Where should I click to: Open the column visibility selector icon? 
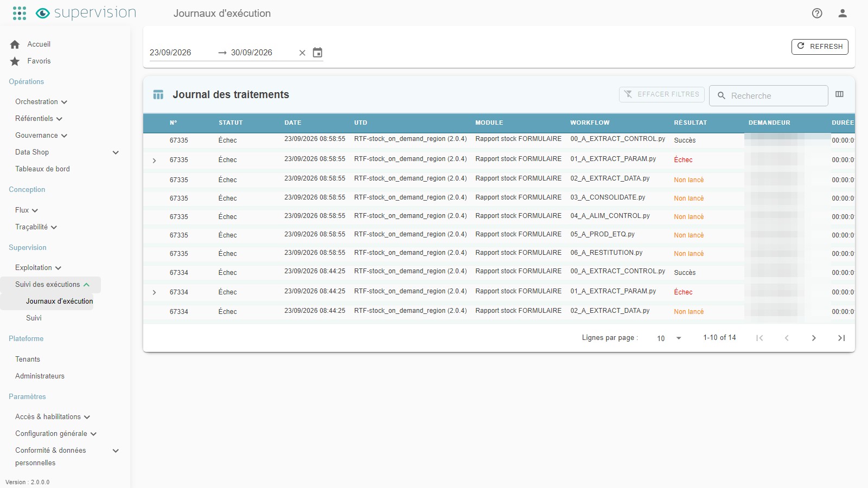839,94
